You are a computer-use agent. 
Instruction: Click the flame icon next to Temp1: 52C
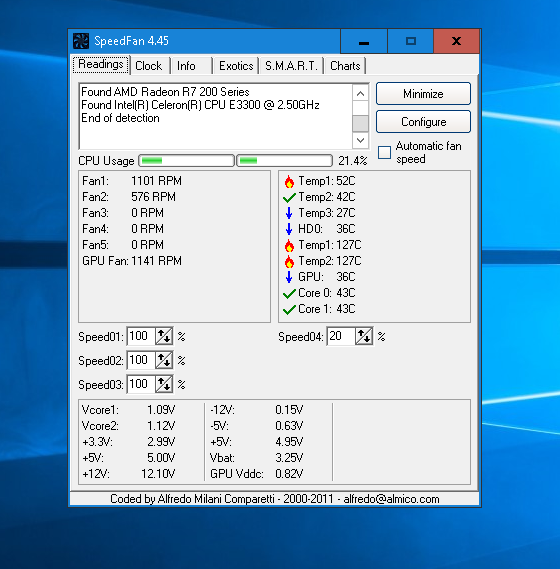click(289, 181)
